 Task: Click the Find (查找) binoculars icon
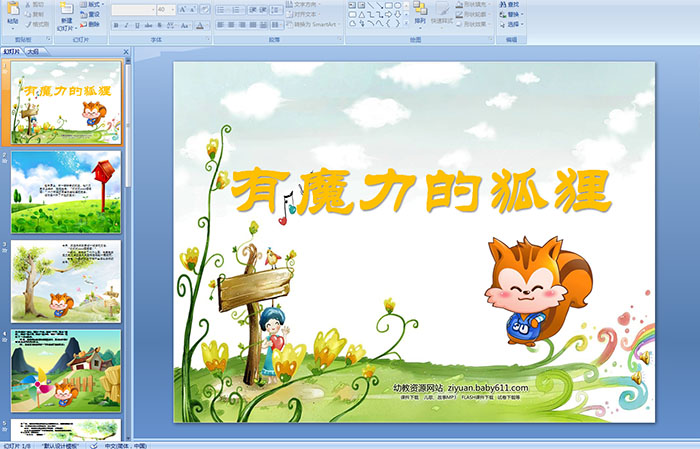[x=512, y=4]
